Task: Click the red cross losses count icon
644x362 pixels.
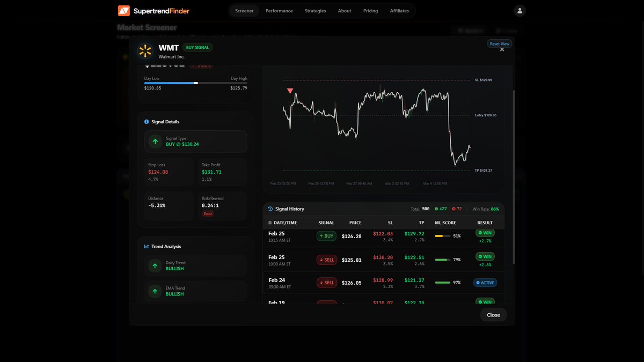Action: [453, 209]
